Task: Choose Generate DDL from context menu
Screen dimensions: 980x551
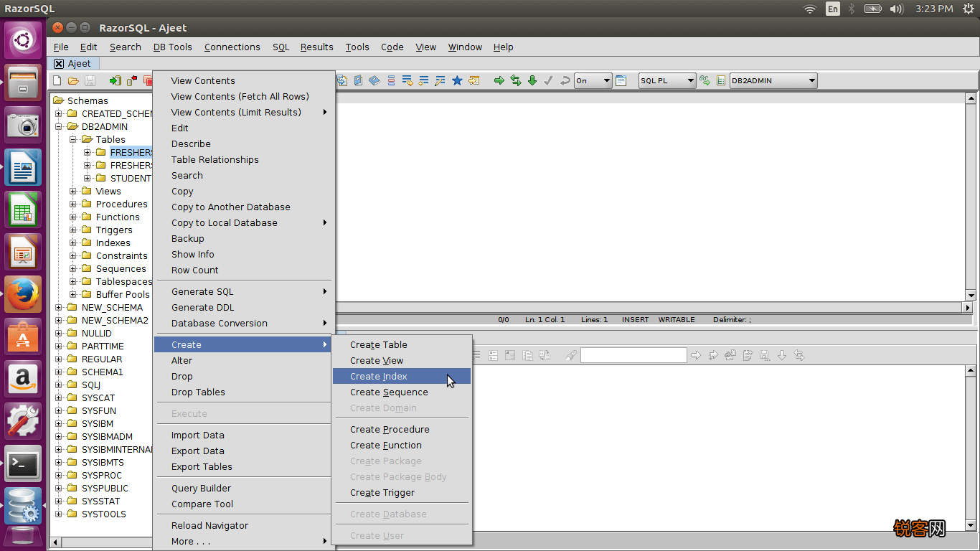Action: coord(244,308)
